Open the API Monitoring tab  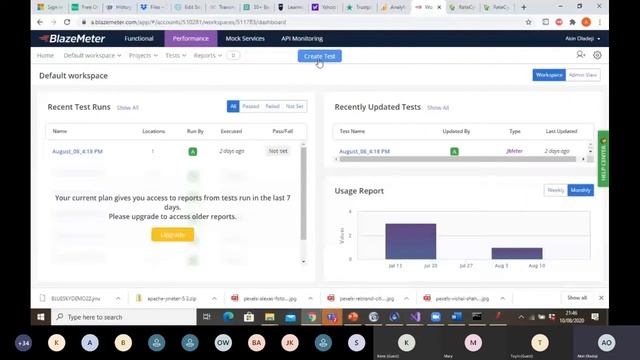[x=302, y=38]
